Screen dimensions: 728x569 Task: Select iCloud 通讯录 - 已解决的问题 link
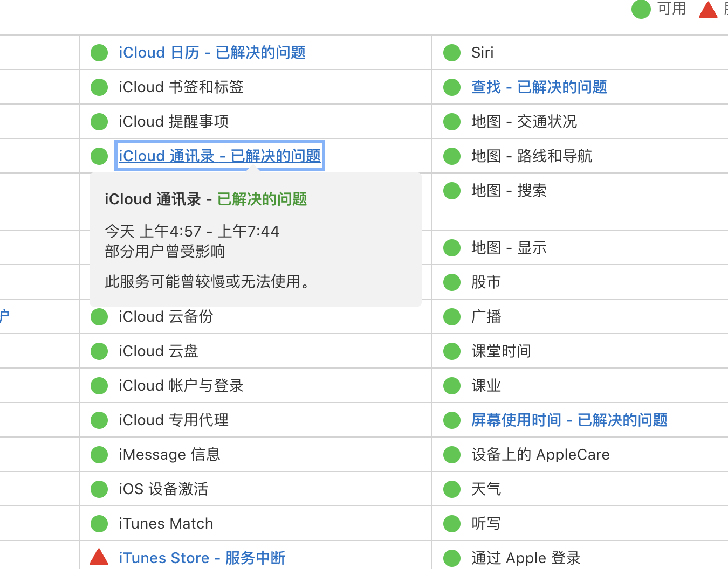tap(219, 156)
